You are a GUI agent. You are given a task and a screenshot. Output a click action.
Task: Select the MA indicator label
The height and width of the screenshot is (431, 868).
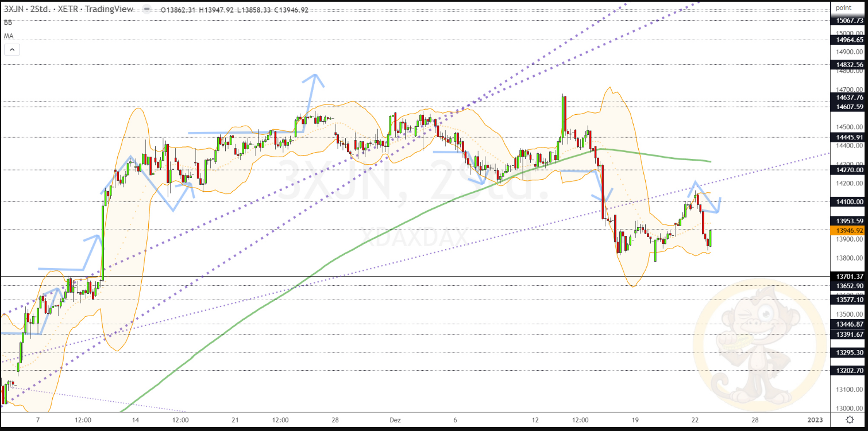coord(9,36)
